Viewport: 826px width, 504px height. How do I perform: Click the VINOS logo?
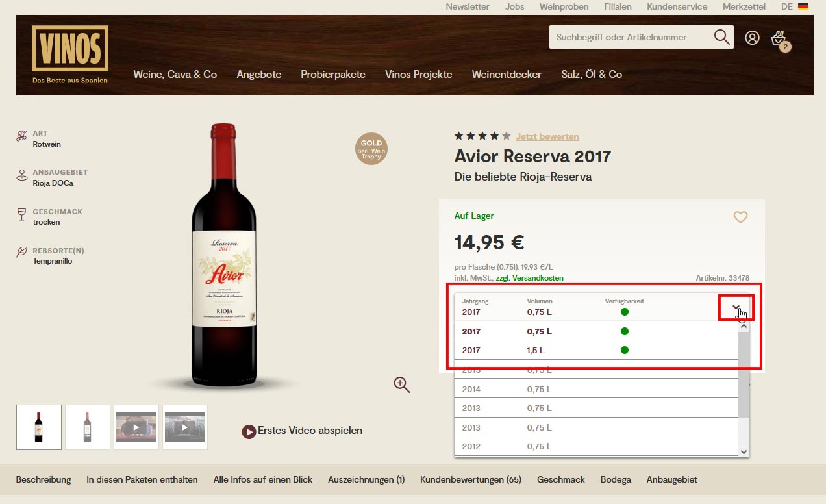70,55
